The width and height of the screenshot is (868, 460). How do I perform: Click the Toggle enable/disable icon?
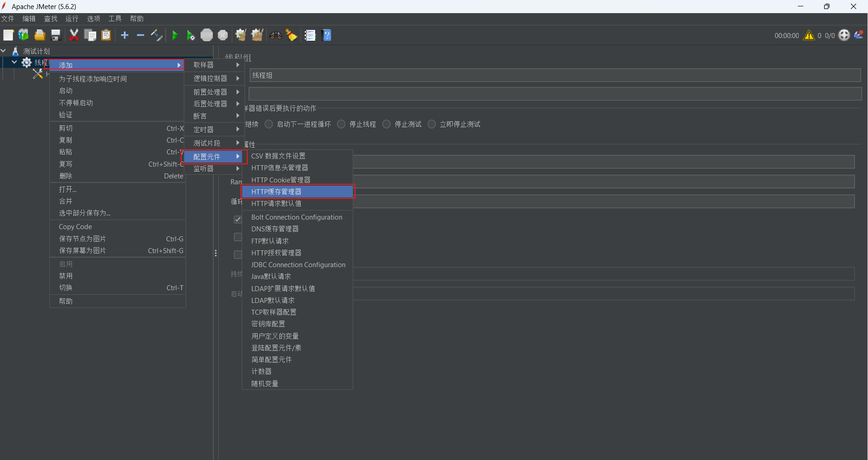click(x=156, y=35)
